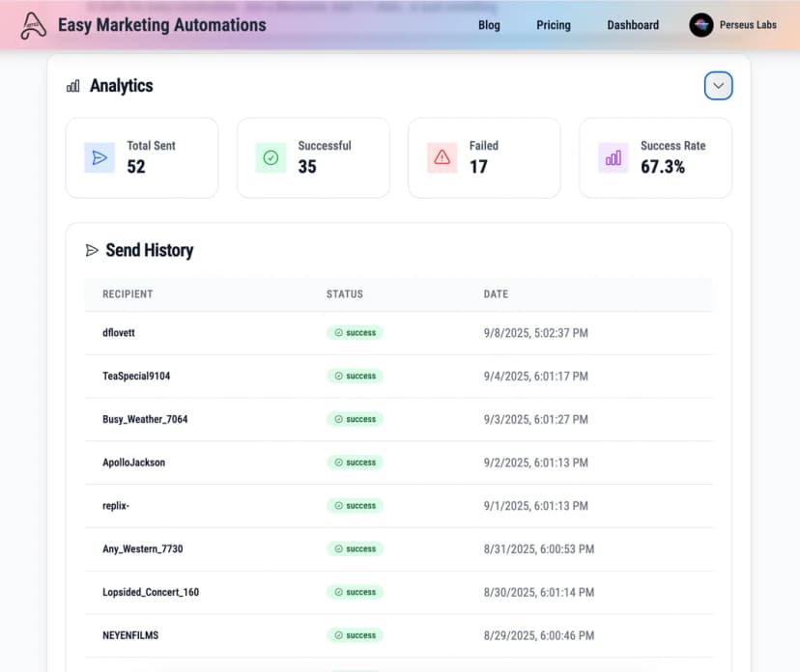The image size is (800, 672).
Task: Click the STATUS column header
Action: pyautogui.click(x=345, y=294)
